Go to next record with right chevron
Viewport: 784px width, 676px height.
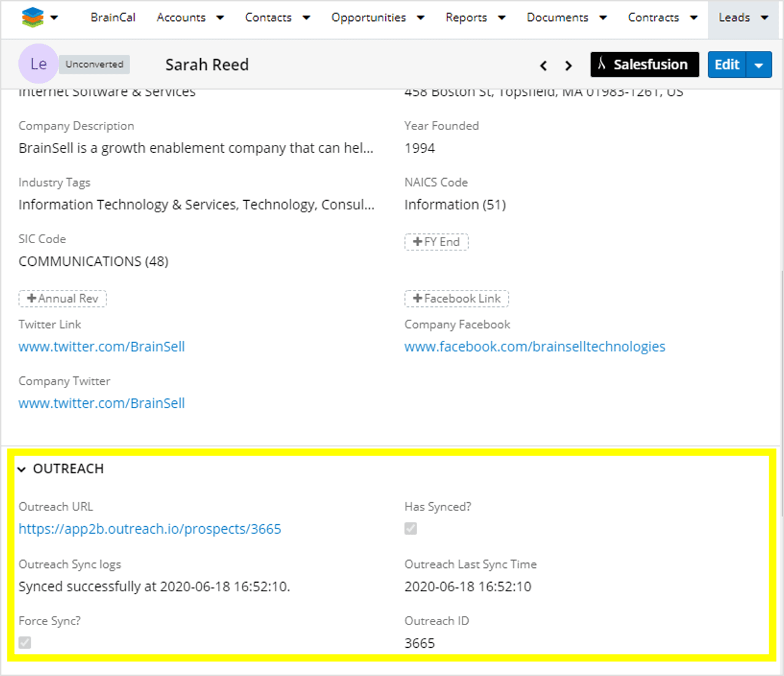click(x=568, y=66)
